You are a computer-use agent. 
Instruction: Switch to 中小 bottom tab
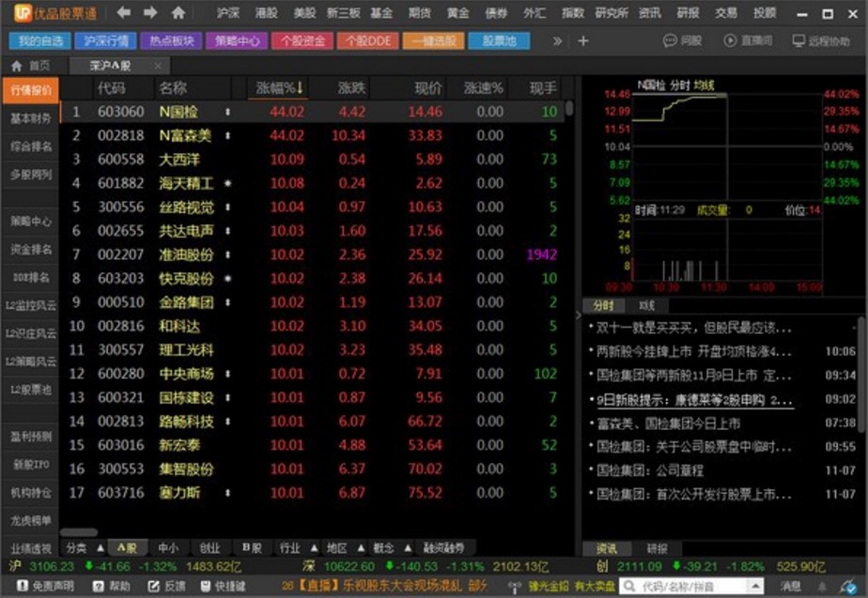point(168,548)
